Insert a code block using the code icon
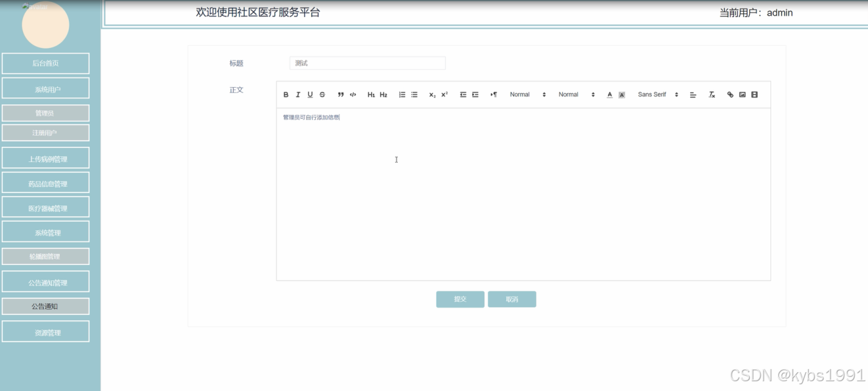The image size is (868, 391). 353,94
